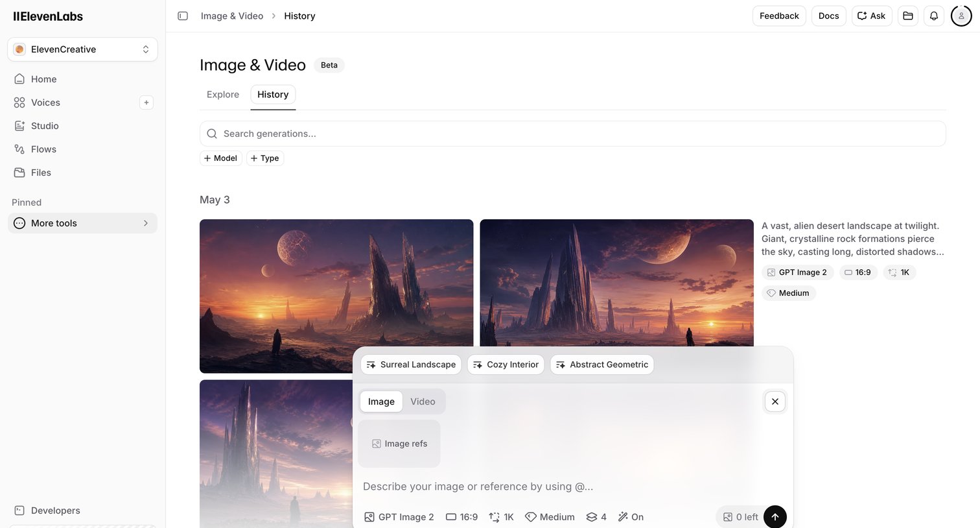Add a new voice with plus icon
The width and height of the screenshot is (980, 528).
point(146,102)
